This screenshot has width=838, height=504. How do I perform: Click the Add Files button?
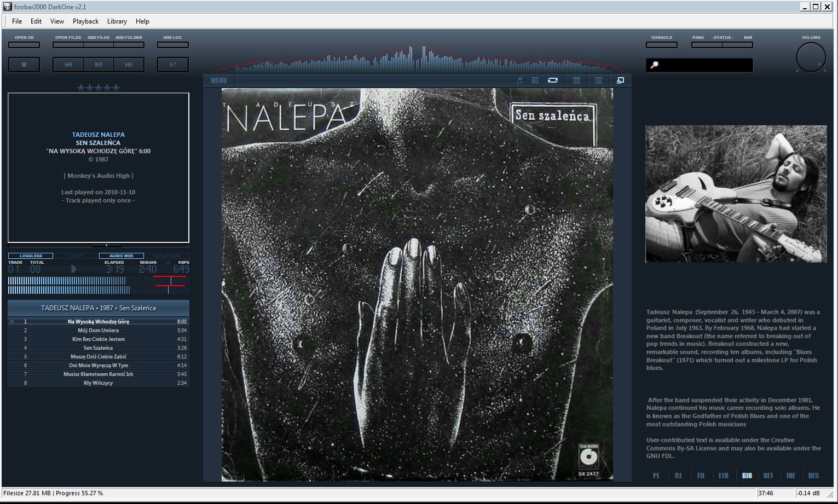99,45
